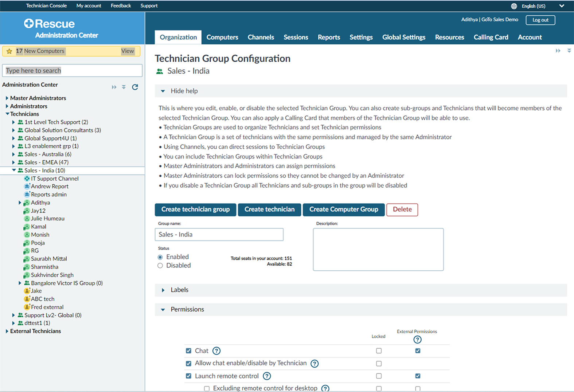Screen dimensions: 574x392
Task: Click the double-arrow icon in tree header
Action: (114, 87)
